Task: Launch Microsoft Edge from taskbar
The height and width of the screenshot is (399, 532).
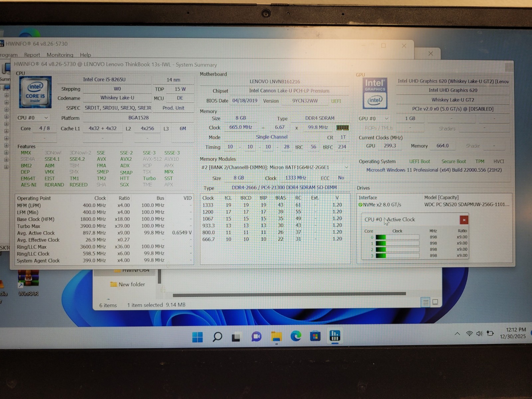Action: click(x=296, y=336)
